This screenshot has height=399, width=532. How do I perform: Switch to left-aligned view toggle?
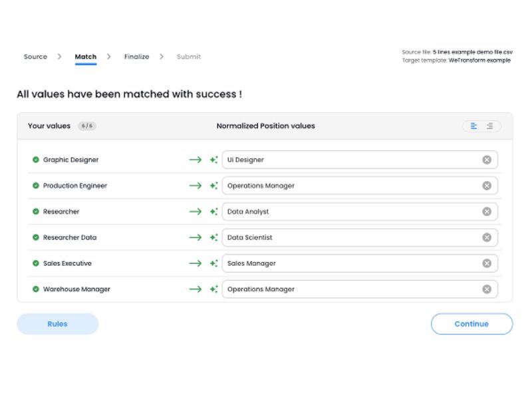tap(474, 126)
